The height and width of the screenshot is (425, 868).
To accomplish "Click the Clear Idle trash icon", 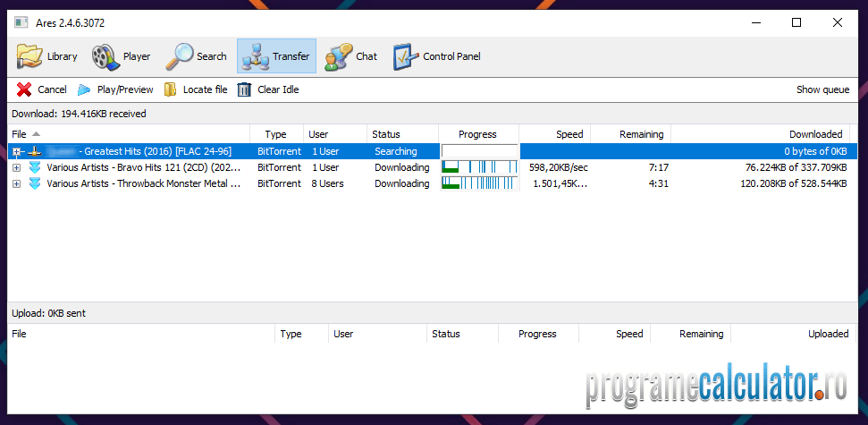I will [244, 89].
